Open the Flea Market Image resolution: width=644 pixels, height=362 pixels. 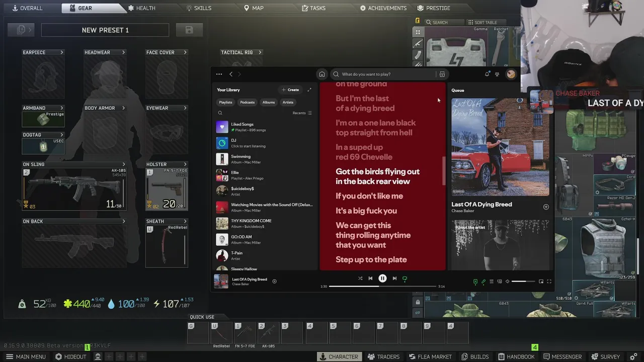coord(430,356)
